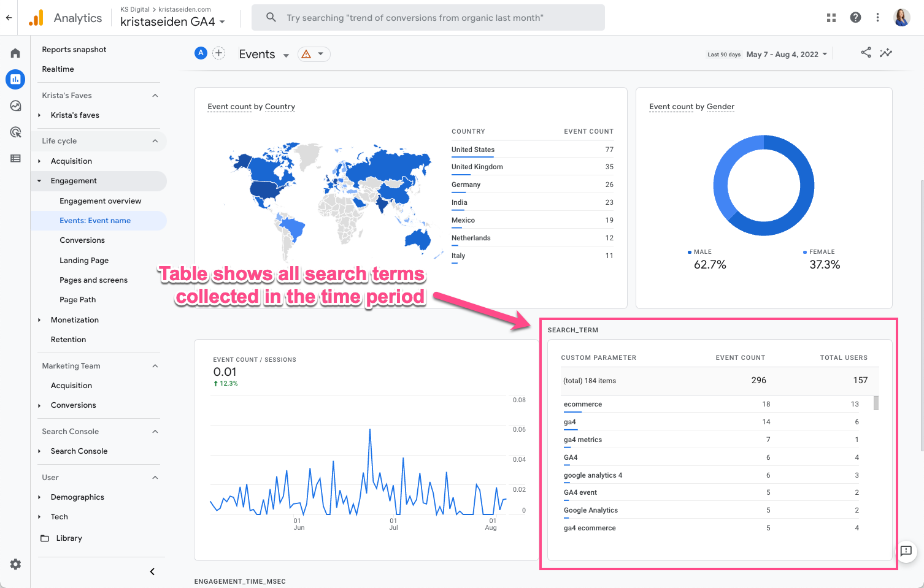Viewport: 924px width, 588px height.
Task: Click the Google Analytics logo
Action: (36, 18)
